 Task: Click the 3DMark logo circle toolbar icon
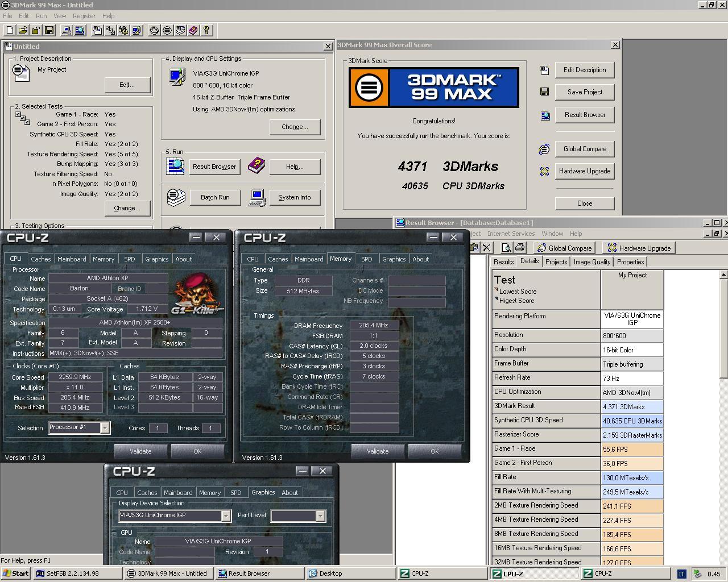[167, 30]
